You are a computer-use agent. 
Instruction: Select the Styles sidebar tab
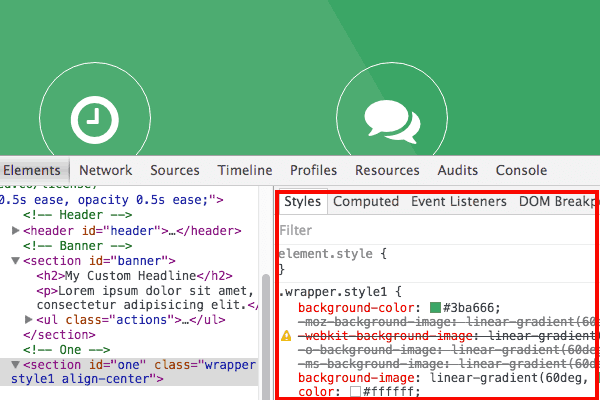click(303, 202)
